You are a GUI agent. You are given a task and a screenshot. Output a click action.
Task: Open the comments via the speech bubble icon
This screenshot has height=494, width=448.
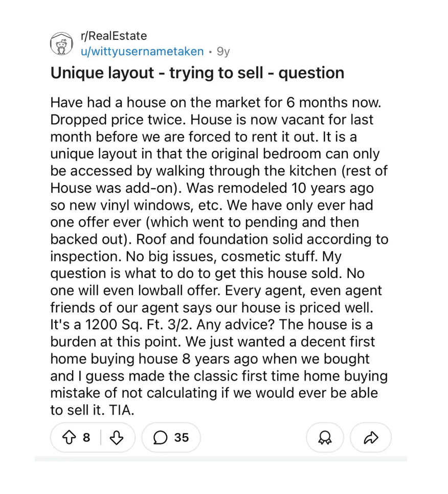pos(161,438)
